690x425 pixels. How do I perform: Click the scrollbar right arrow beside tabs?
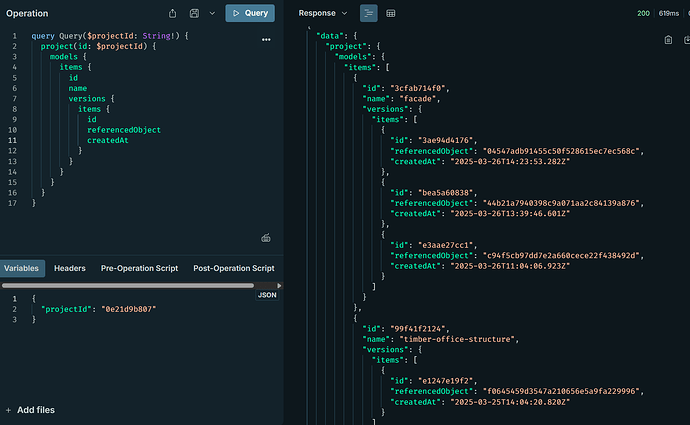pyautogui.click(x=279, y=286)
